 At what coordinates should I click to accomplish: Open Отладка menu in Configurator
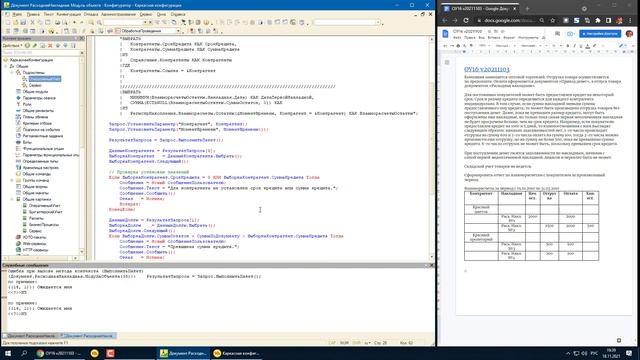[x=91, y=14]
